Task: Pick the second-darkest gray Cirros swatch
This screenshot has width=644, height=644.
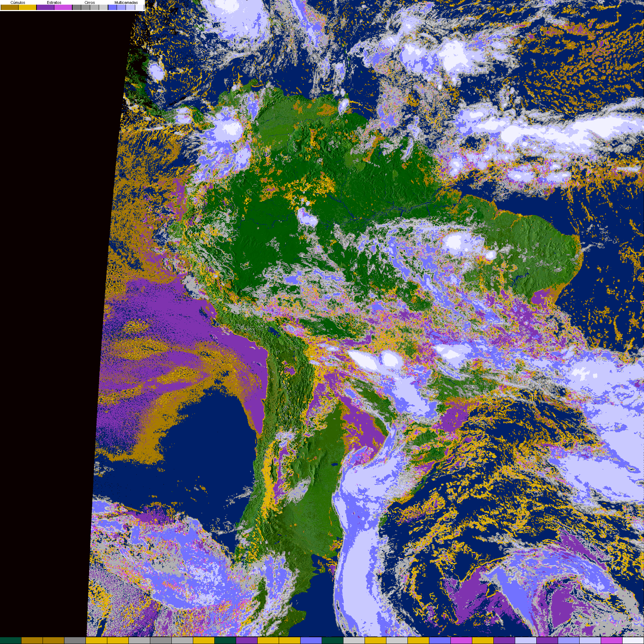Action: click(x=86, y=7)
